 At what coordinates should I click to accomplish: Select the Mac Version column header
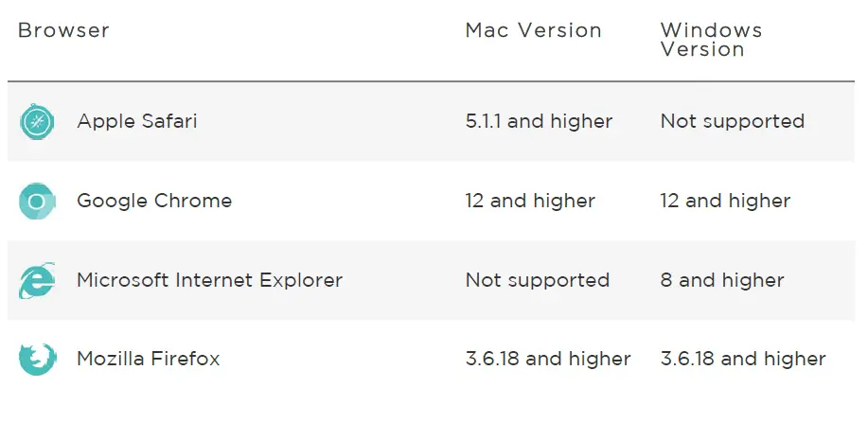click(533, 30)
